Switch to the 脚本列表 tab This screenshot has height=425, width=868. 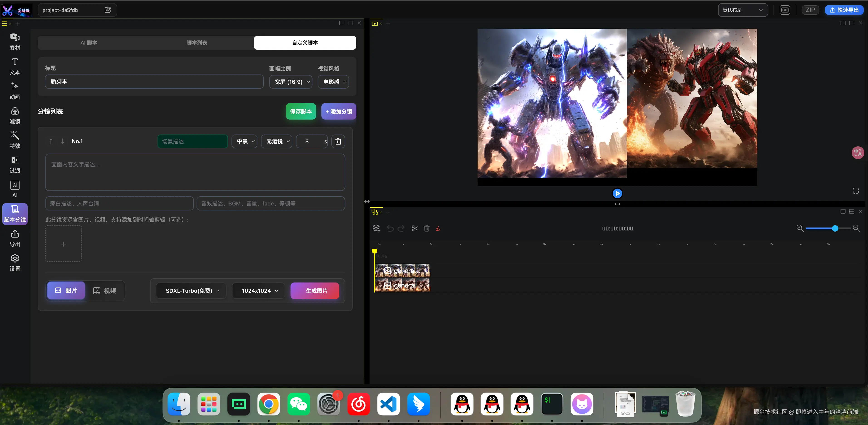click(197, 43)
